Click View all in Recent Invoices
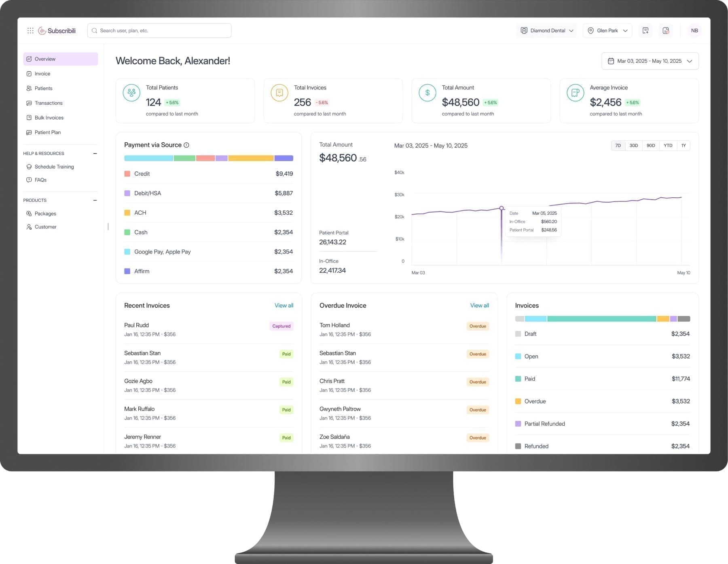The image size is (728, 564). coord(284,306)
